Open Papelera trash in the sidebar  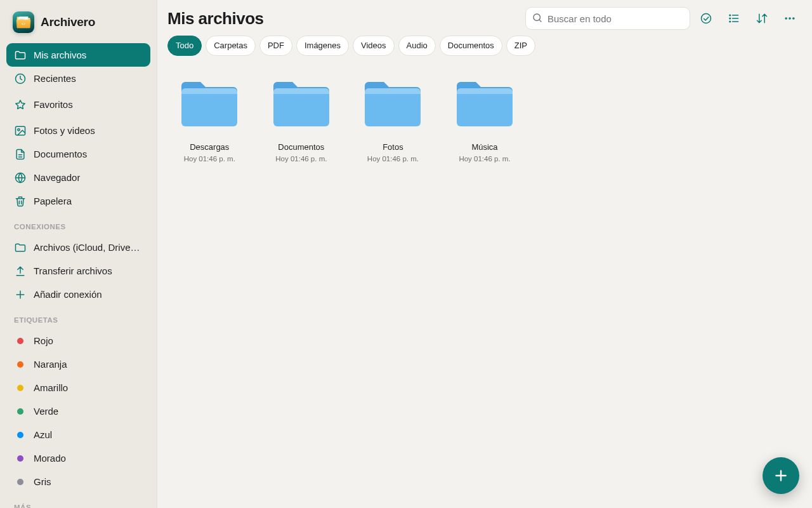tap(78, 201)
